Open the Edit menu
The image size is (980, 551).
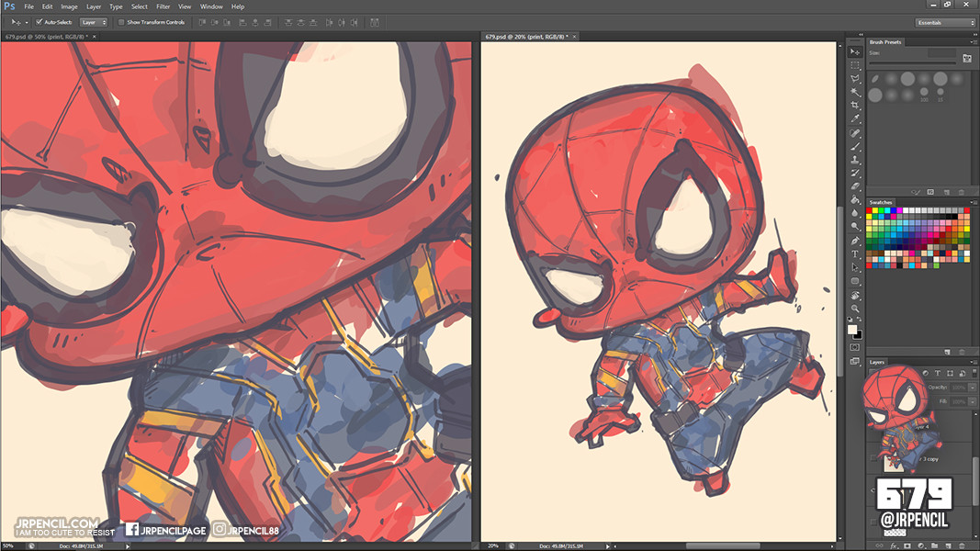[x=48, y=6]
